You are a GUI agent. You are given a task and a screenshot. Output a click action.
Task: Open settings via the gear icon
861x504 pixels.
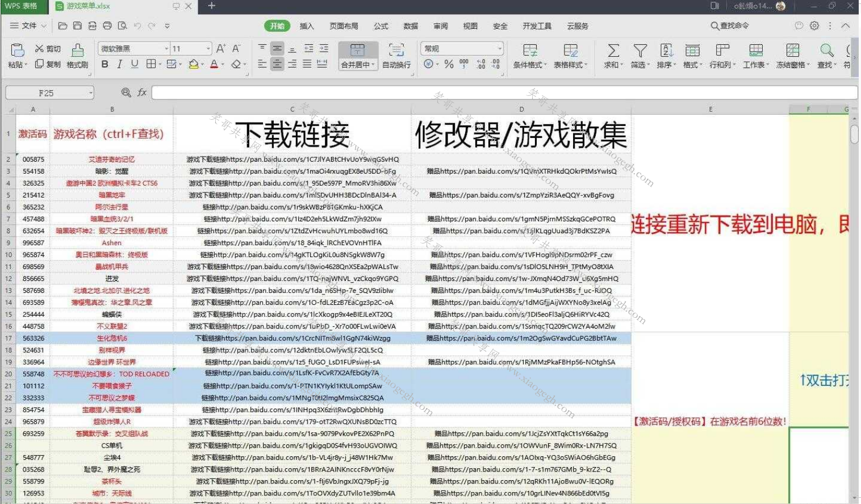(814, 26)
